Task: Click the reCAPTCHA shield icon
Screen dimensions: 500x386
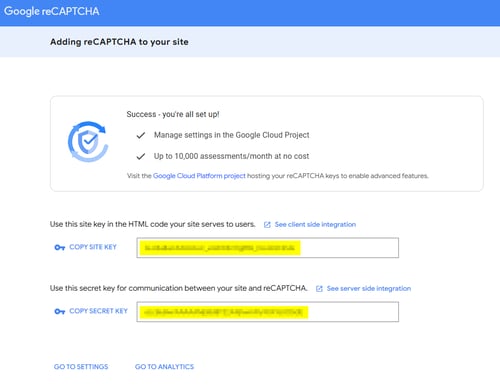Action: [88, 142]
